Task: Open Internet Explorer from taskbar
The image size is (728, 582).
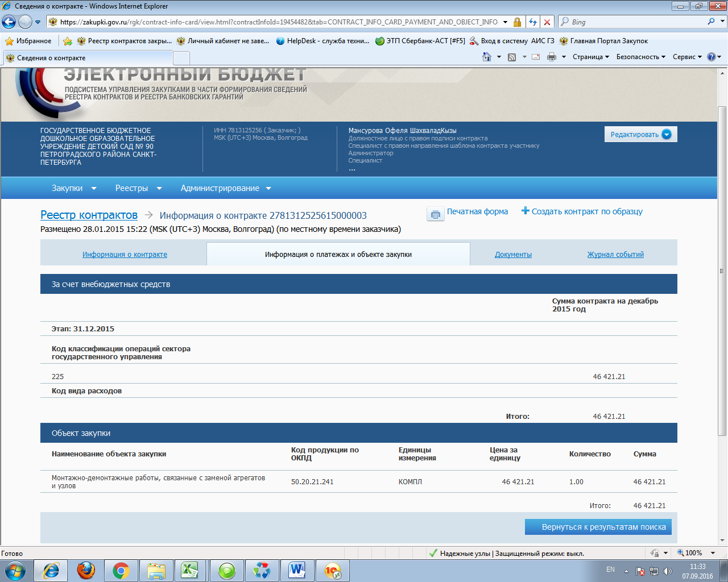Action: (51, 571)
